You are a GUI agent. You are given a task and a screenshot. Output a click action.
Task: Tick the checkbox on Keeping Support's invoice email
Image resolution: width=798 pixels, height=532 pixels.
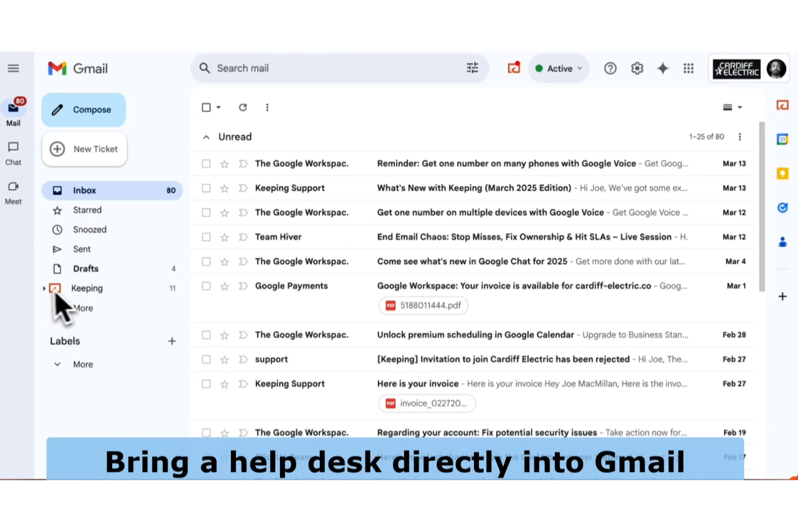click(x=206, y=384)
